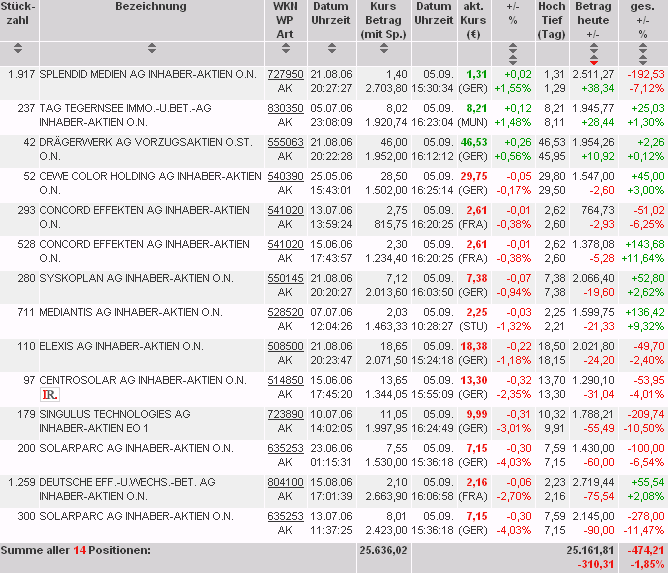
Task: Click the 'akt. Kurs (€)' column header
Action: [x=473, y=20]
